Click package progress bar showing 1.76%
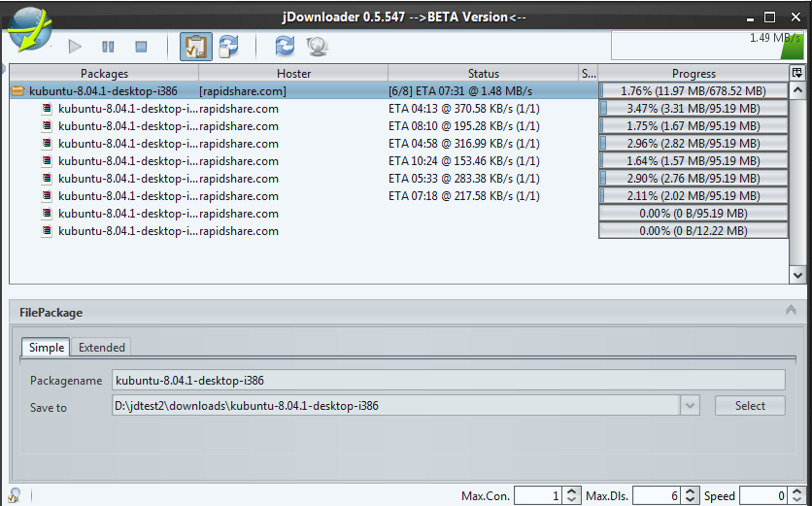 [x=694, y=91]
